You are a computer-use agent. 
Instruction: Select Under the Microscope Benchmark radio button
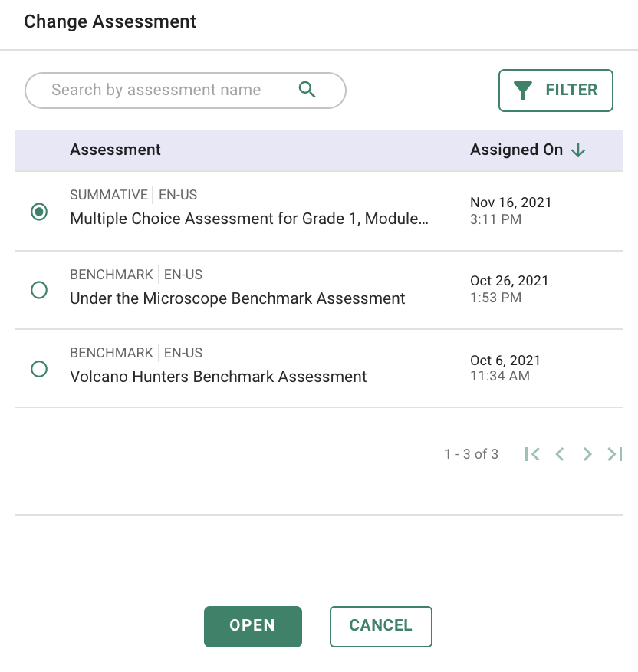click(39, 290)
